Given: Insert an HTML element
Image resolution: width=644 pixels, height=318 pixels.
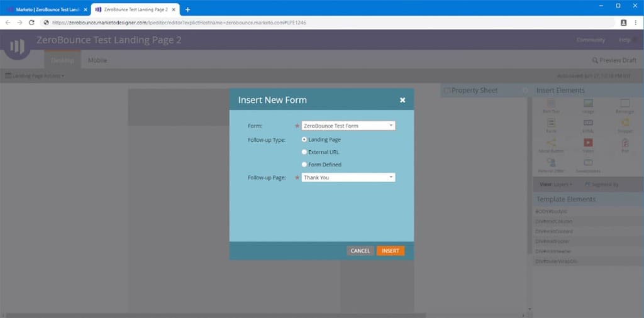Looking at the screenshot, I should click(x=588, y=126).
